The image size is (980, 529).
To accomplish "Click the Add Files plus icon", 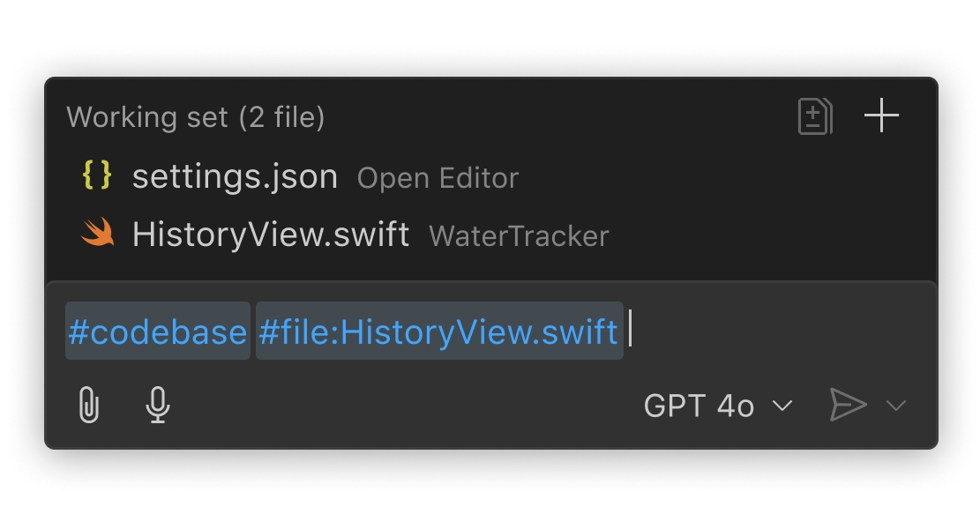I will 881,115.
